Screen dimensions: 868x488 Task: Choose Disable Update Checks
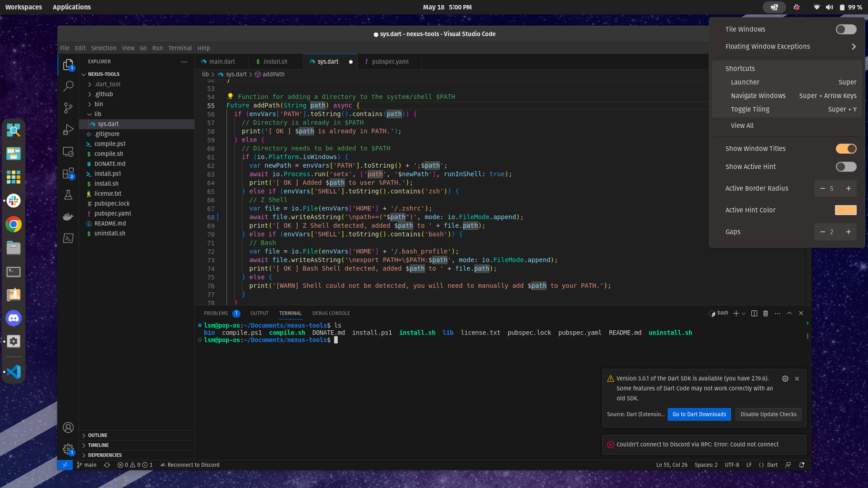768,414
